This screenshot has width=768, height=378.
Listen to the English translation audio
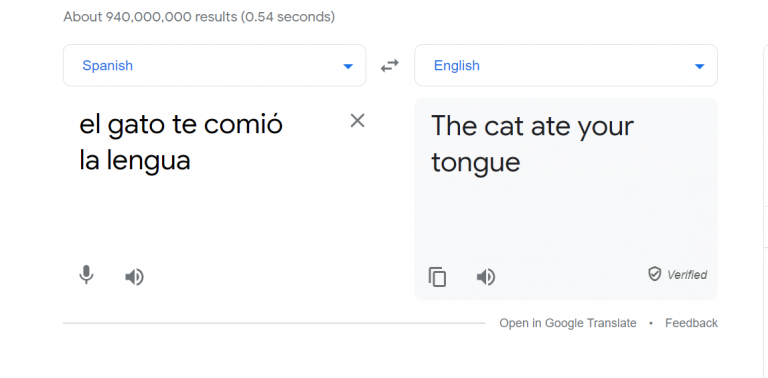coord(485,277)
